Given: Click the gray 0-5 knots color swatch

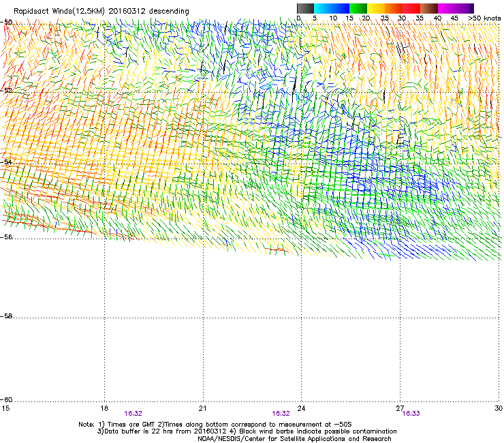Looking at the screenshot, I should click(x=305, y=8).
